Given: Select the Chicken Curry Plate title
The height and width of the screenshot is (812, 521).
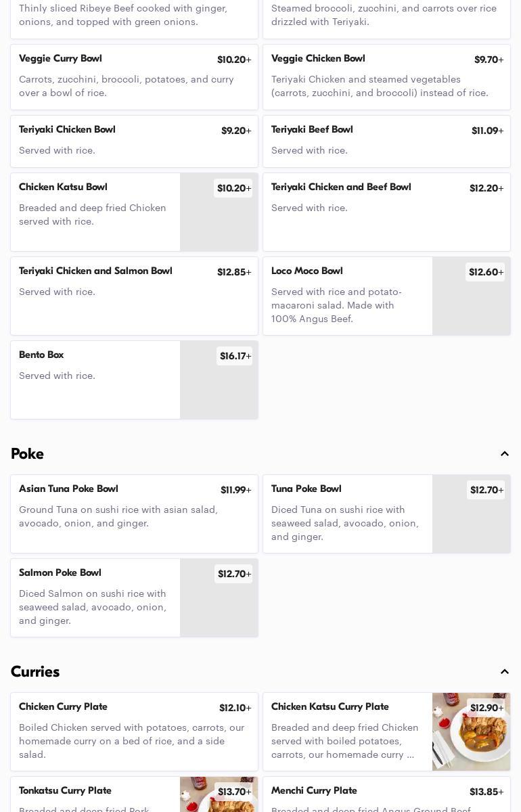Looking at the screenshot, I should click(x=63, y=707).
